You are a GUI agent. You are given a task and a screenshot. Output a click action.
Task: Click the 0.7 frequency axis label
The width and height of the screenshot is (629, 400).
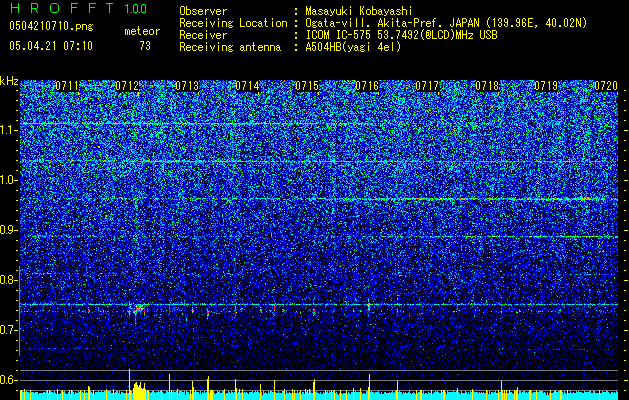coord(8,330)
